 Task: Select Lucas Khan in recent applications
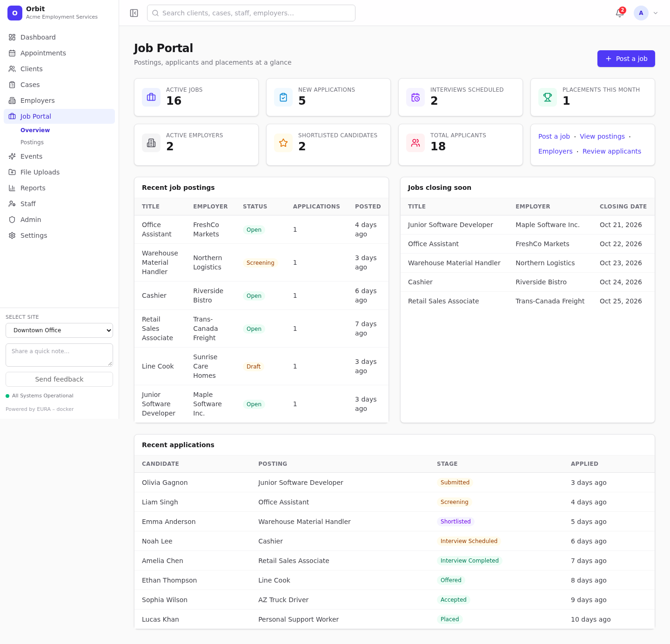point(161,619)
